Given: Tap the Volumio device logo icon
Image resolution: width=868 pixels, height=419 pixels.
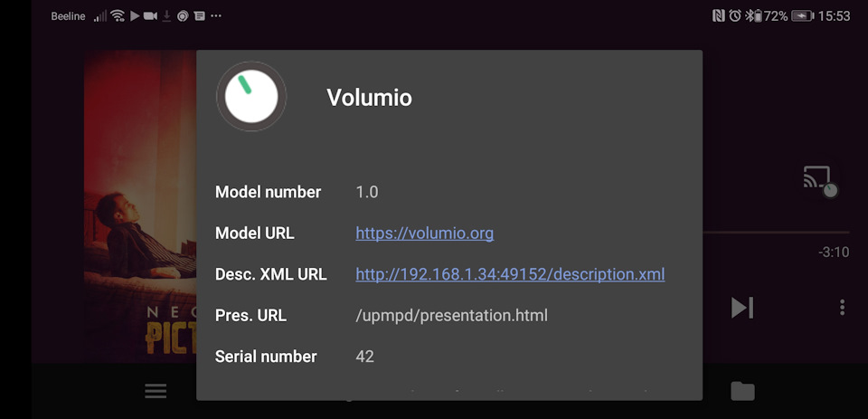Looking at the screenshot, I should point(251,97).
